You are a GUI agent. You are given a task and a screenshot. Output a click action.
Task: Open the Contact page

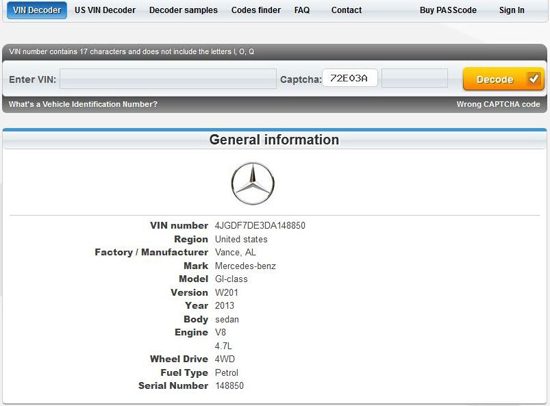click(347, 10)
